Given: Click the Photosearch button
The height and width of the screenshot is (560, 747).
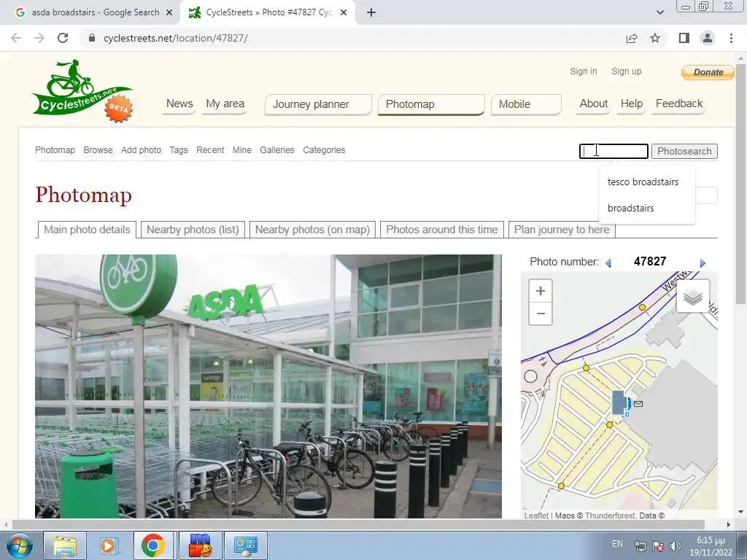Looking at the screenshot, I should [684, 152].
